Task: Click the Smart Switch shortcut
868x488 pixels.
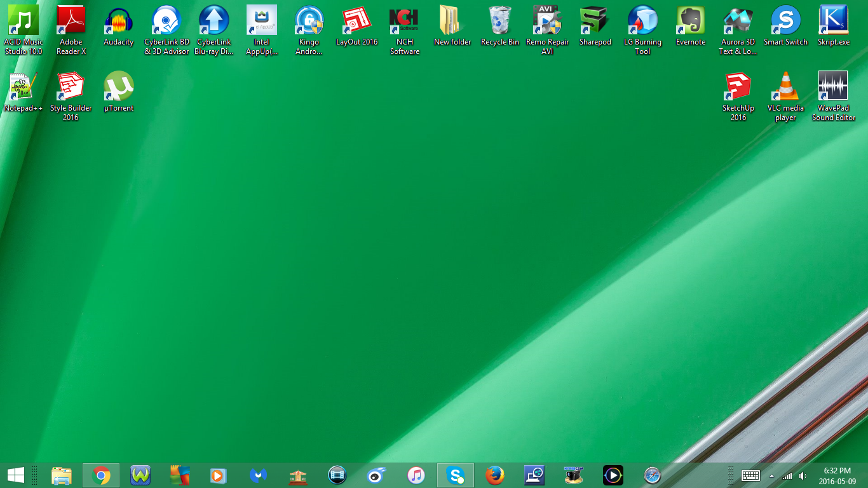Action: point(786,20)
